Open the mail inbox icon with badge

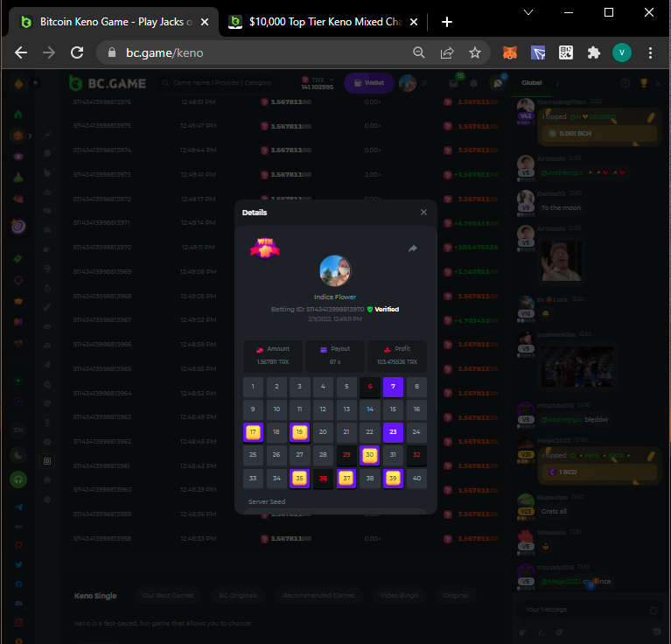coord(456,83)
